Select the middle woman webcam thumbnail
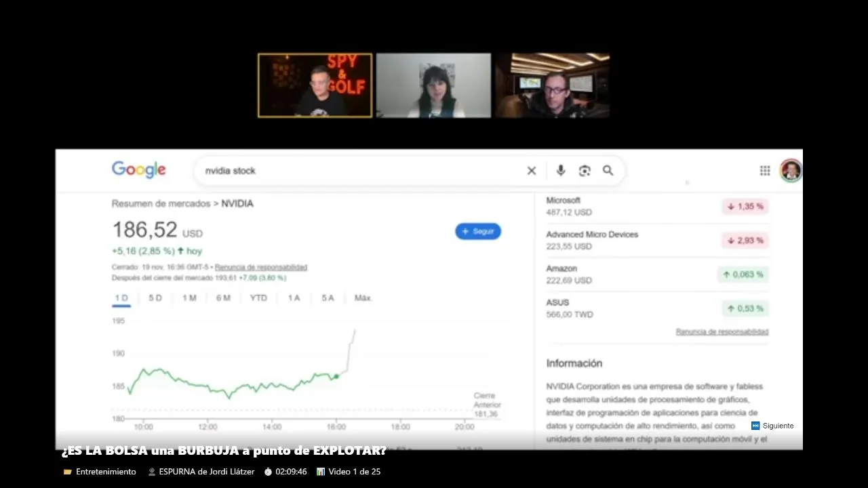Viewport: 868px width, 488px height. tap(433, 85)
